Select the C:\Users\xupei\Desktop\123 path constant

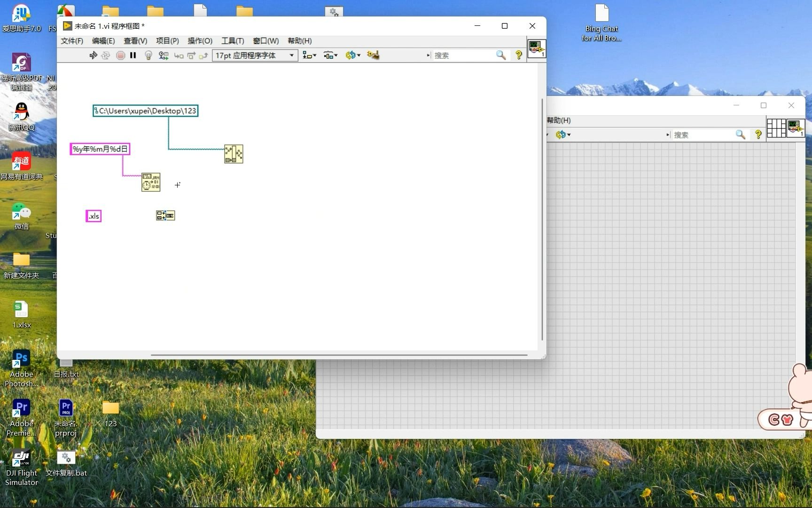tap(145, 111)
